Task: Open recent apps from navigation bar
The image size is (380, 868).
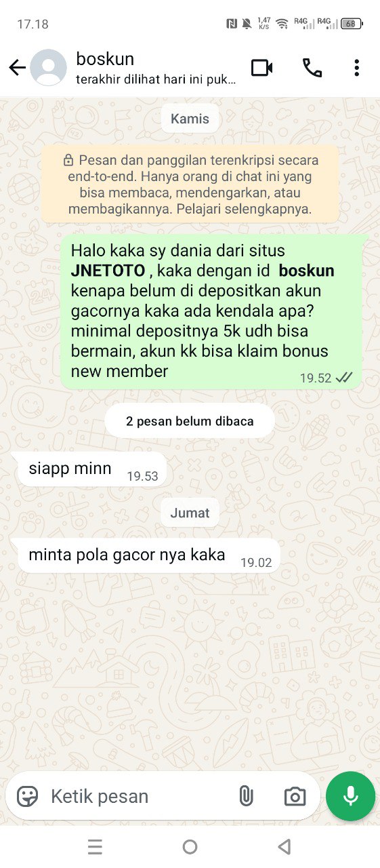Action: coord(96,846)
